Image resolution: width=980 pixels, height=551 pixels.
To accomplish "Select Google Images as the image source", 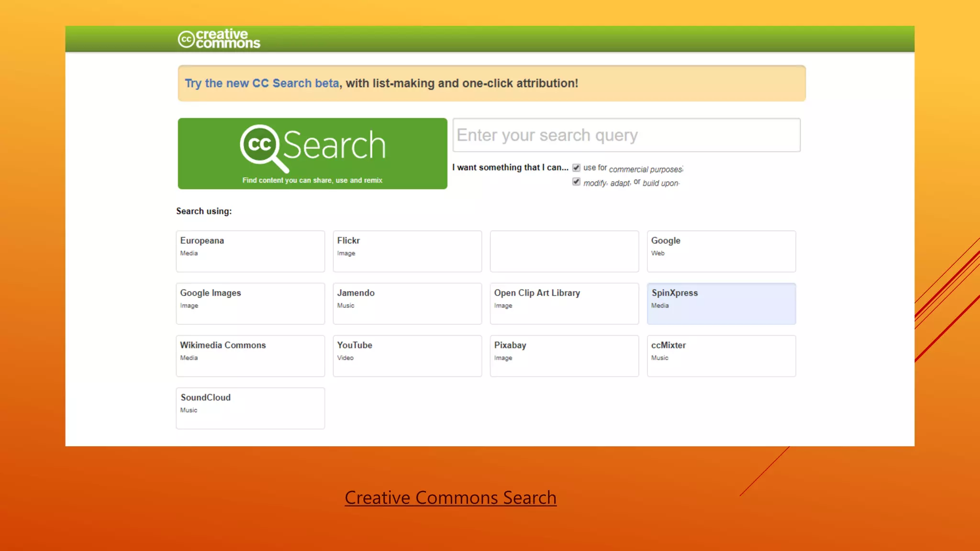I will tap(250, 303).
